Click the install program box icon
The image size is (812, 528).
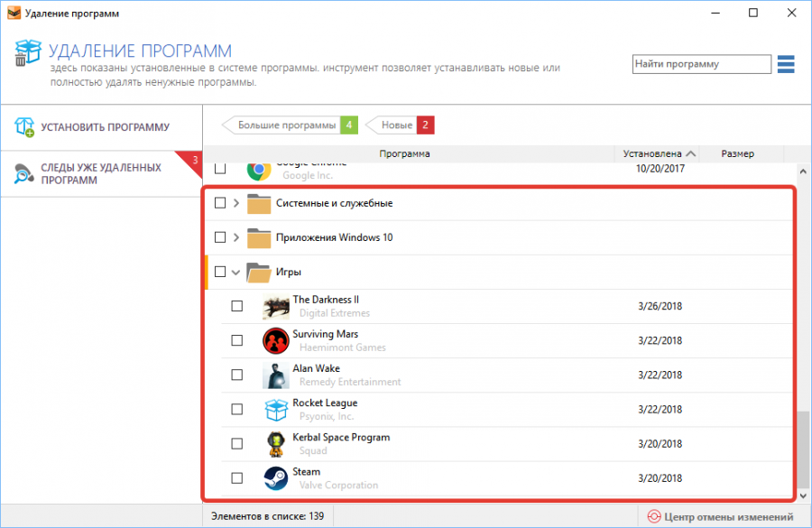pos(24,127)
